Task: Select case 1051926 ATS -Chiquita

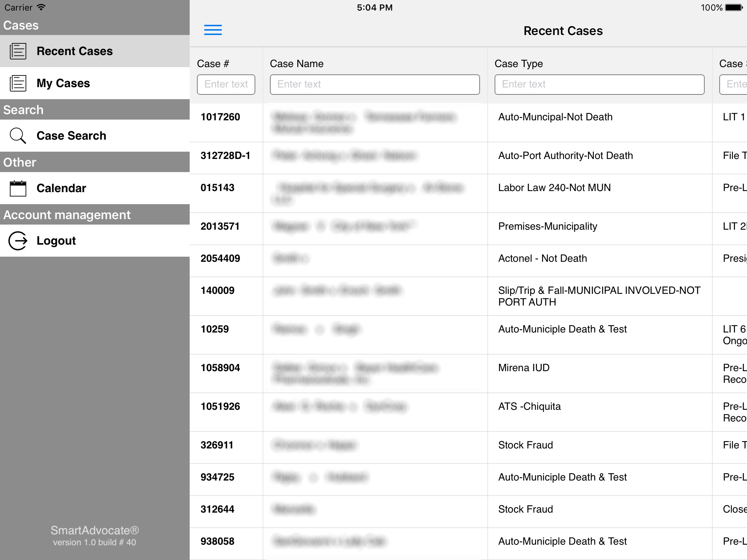Action: 468,412
